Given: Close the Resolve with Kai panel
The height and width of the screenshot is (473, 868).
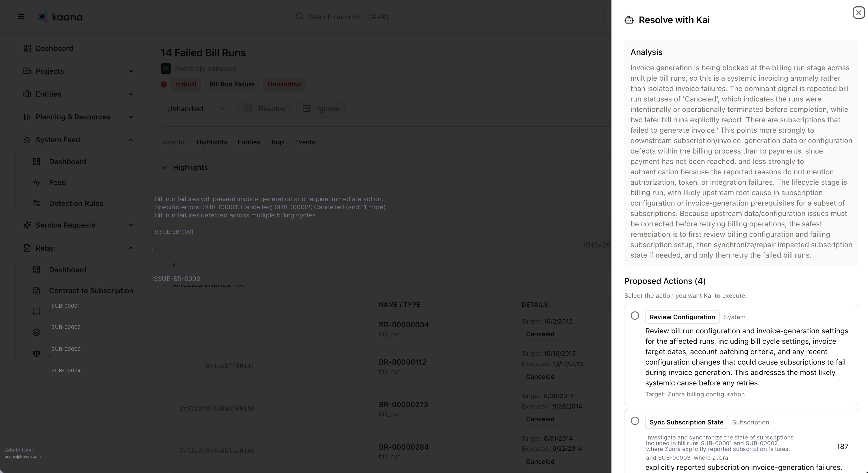Looking at the screenshot, I should coord(858,13).
